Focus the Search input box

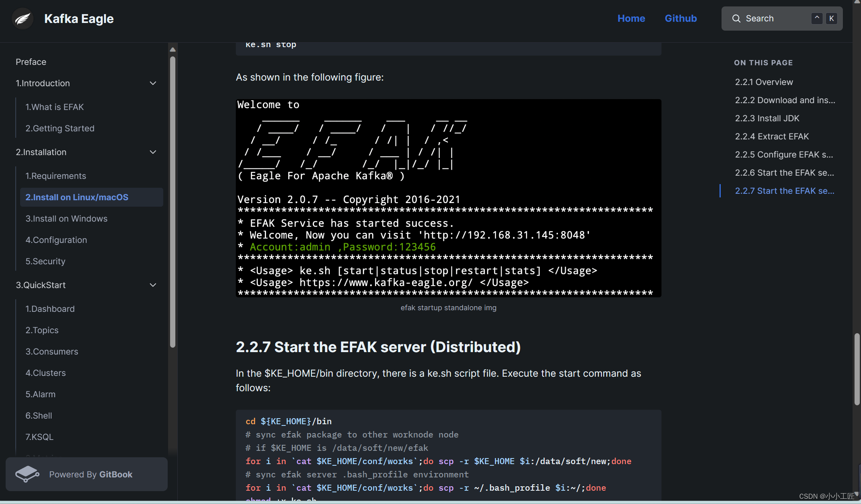tap(782, 19)
